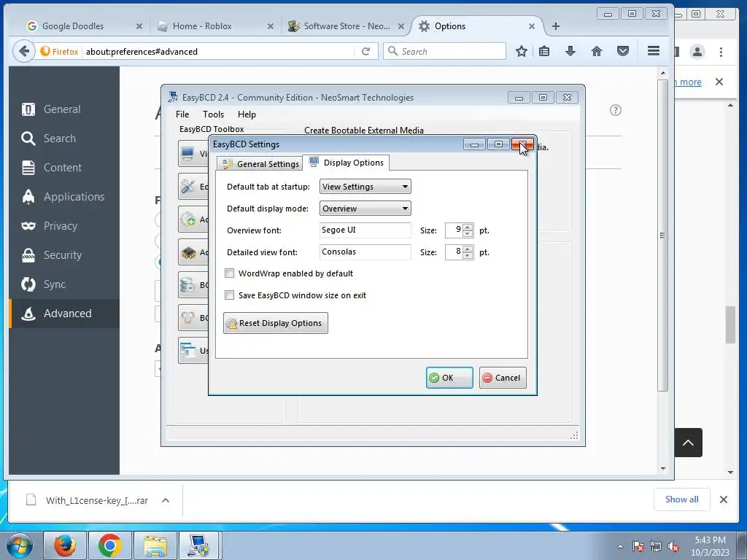
Task: Close the Google Doodles tab
Action: click(139, 26)
